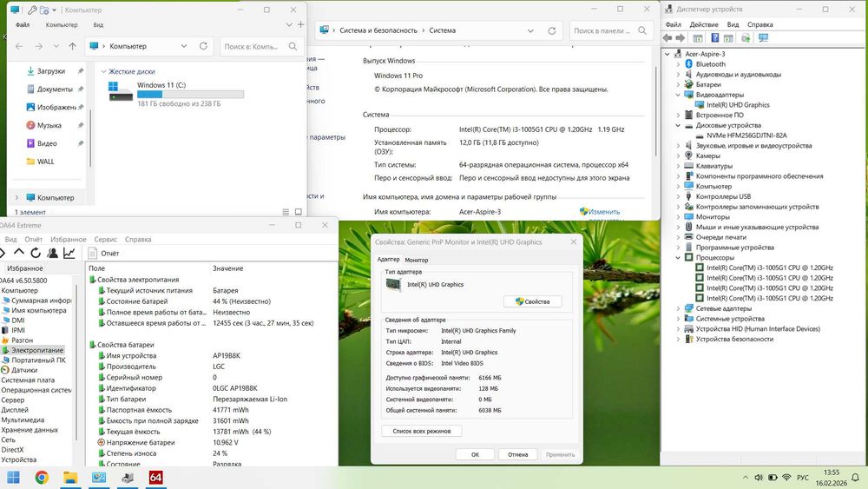Image resolution: width=868 pixels, height=489 pixels.
Task: Click C: drive usage bar
Action: (190, 95)
